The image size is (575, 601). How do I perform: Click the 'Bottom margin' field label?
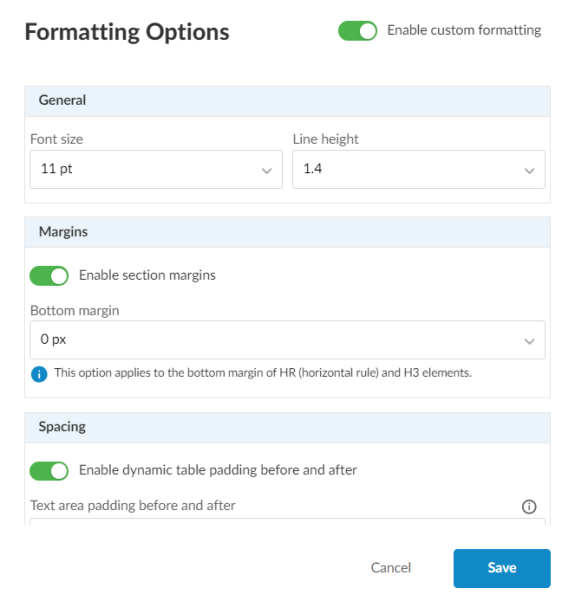[x=75, y=311]
